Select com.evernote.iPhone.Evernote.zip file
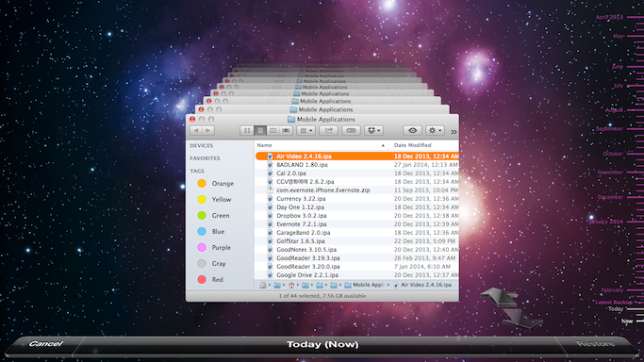 click(x=357, y=190)
